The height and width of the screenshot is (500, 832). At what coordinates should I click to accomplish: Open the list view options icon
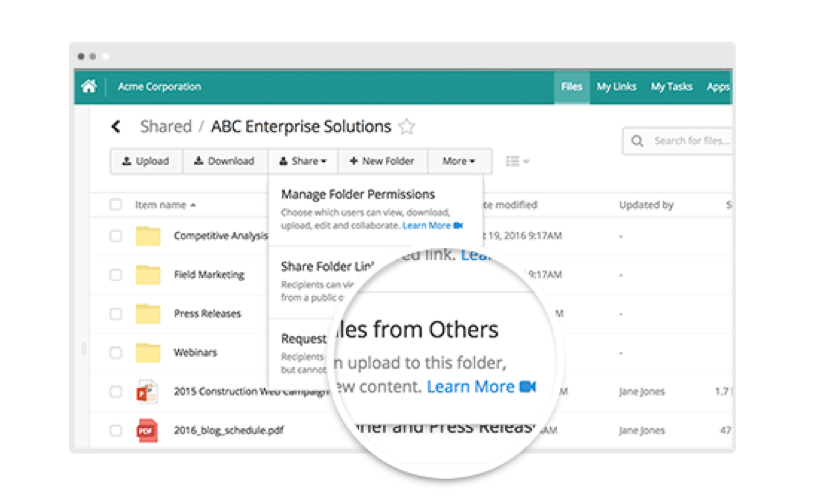click(x=517, y=161)
